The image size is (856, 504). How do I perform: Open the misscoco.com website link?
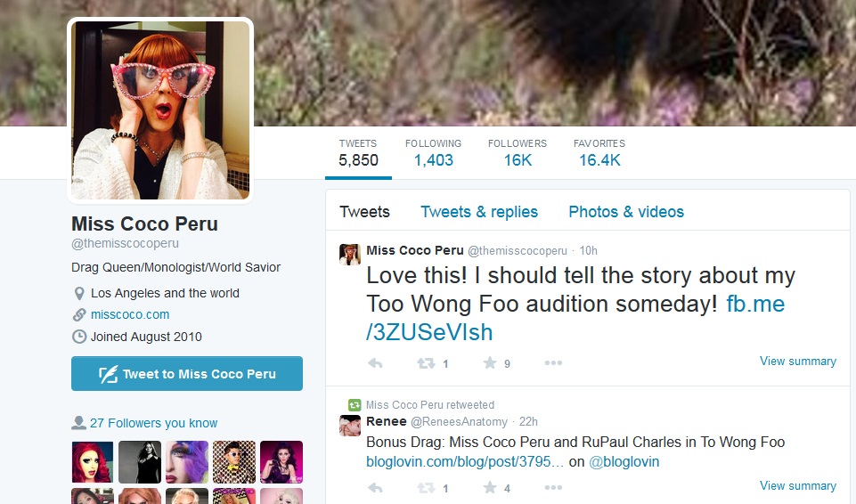(130, 314)
